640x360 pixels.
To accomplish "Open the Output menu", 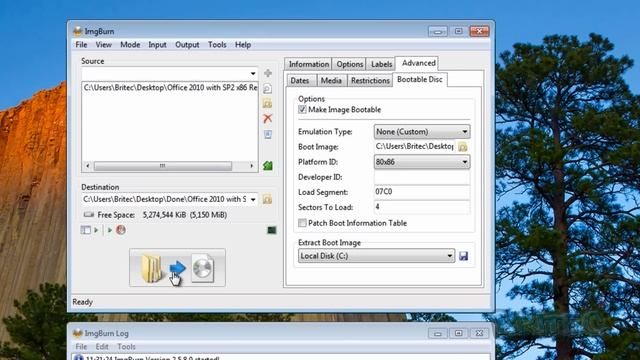I will [187, 45].
